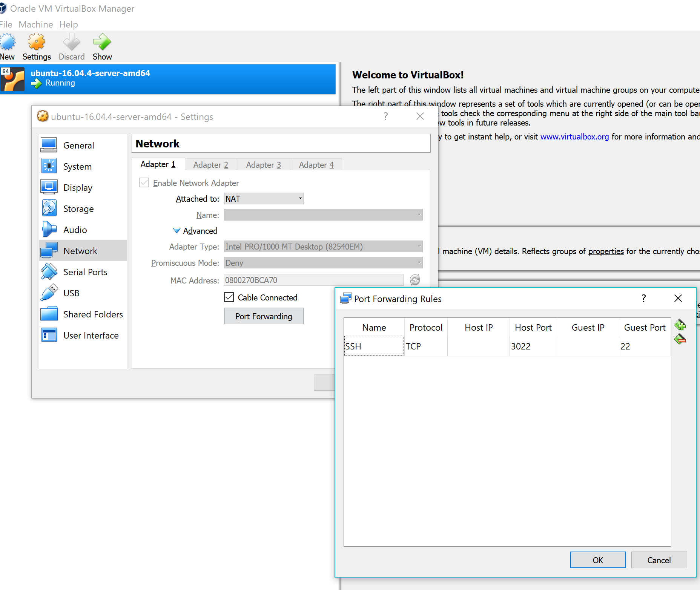Visit the www.virtualbox.org link
The width and height of the screenshot is (700, 590).
tap(574, 136)
